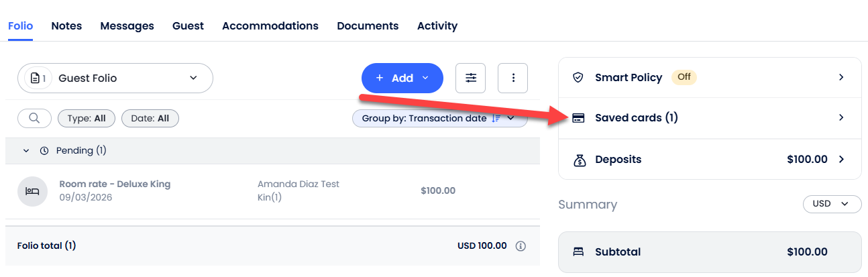The image size is (868, 277).
Task: Switch to the Accommodations tab
Action: pos(270,25)
